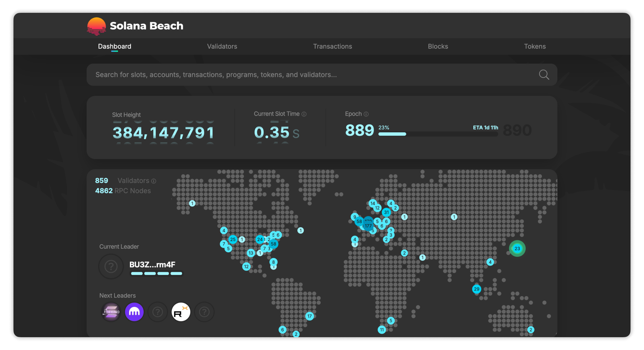This screenshot has height=350, width=644.
Task: Open the white R logo next leader
Action: [x=181, y=312]
